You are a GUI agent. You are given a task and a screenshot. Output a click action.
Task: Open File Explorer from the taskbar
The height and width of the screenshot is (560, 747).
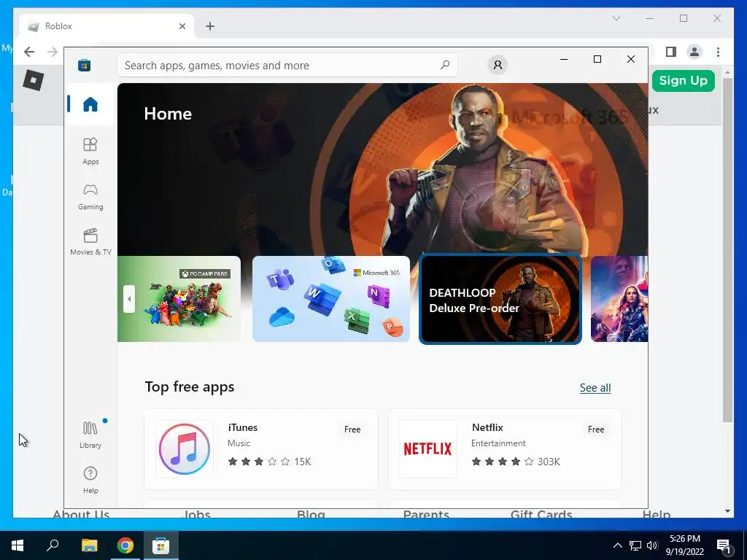(89, 545)
